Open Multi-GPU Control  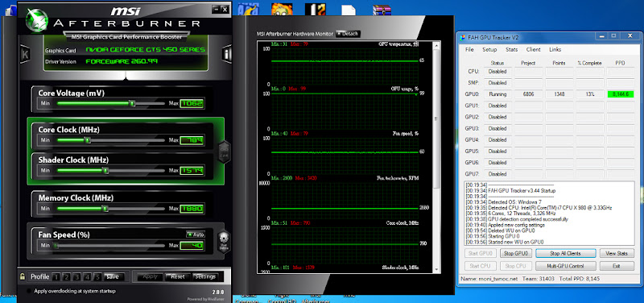tap(565, 266)
